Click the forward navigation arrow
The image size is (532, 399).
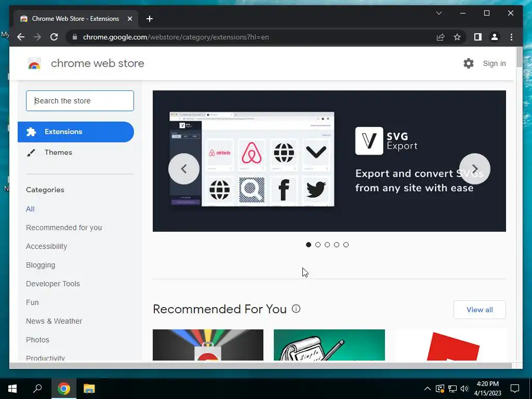click(x=37, y=37)
